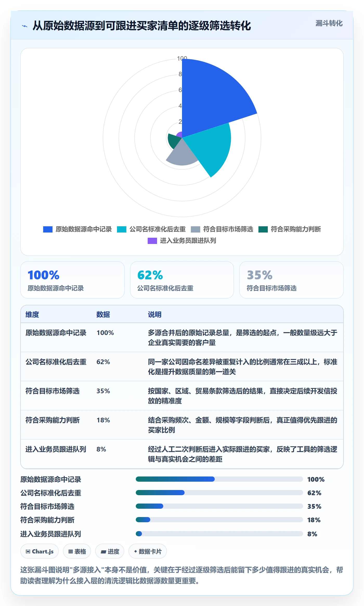Click the Chart.js tag chip
364x606 pixels.
click(x=40, y=551)
